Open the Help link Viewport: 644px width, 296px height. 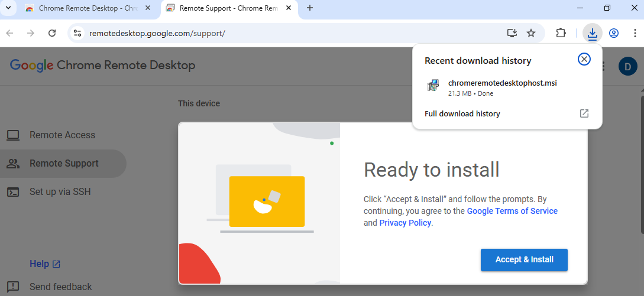click(x=40, y=264)
